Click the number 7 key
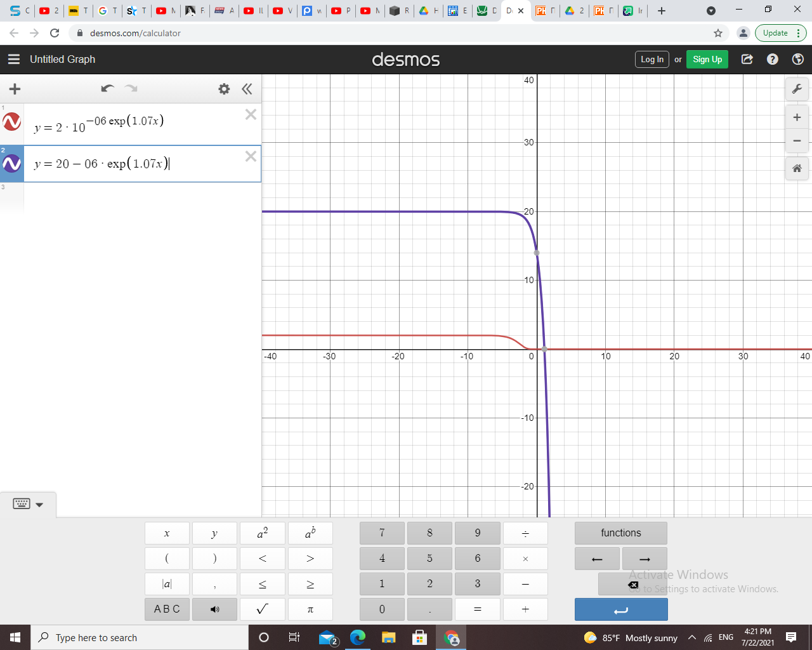 pos(382,533)
